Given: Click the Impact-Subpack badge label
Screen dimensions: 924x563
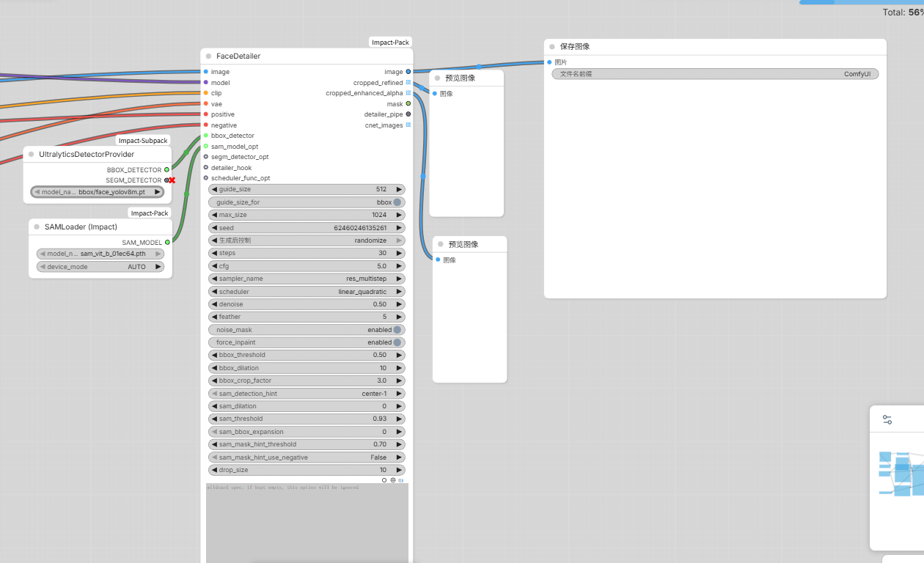Looking at the screenshot, I should coord(143,141).
